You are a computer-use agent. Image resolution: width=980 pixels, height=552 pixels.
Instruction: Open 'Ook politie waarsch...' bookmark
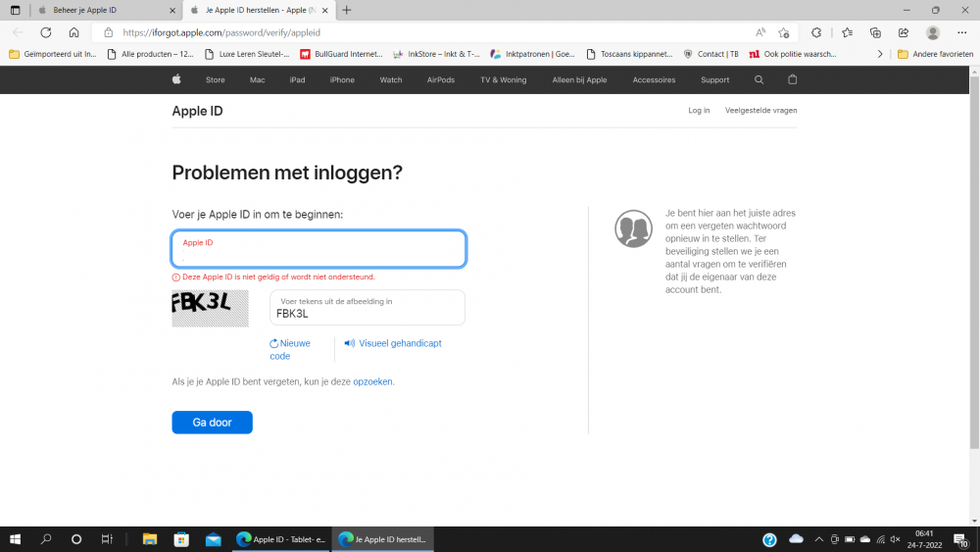pyautogui.click(x=793, y=54)
